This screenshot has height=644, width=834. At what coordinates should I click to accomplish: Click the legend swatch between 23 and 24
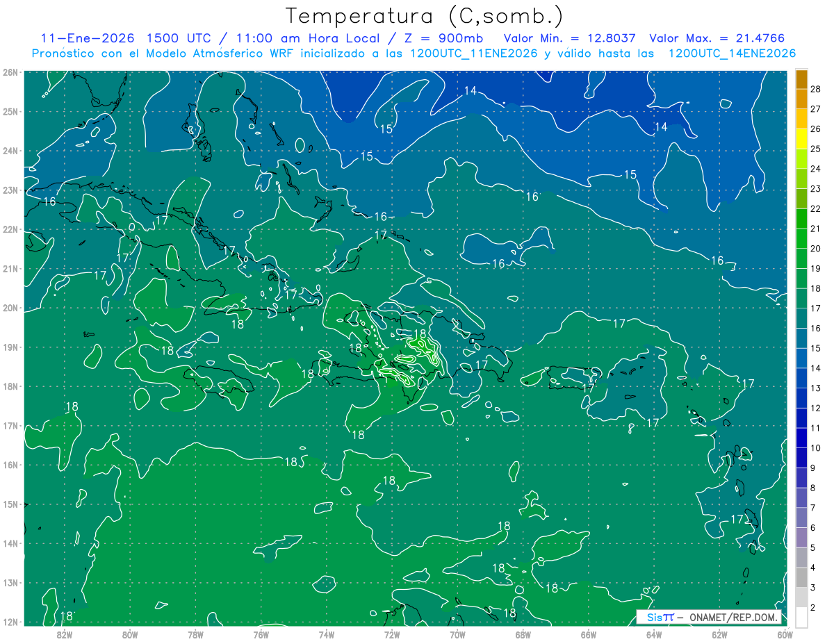801,179
